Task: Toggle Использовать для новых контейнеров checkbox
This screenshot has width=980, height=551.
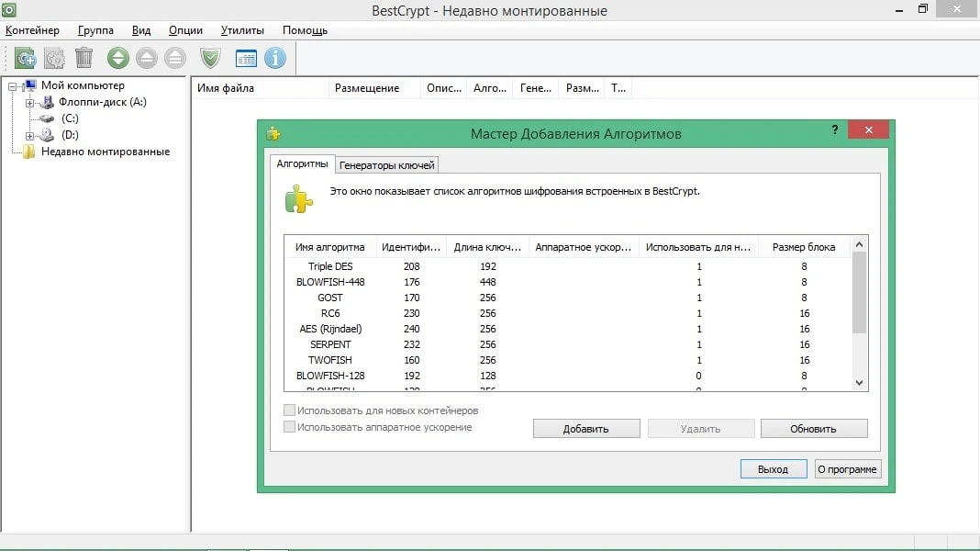Action: pyautogui.click(x=289, y=410)
